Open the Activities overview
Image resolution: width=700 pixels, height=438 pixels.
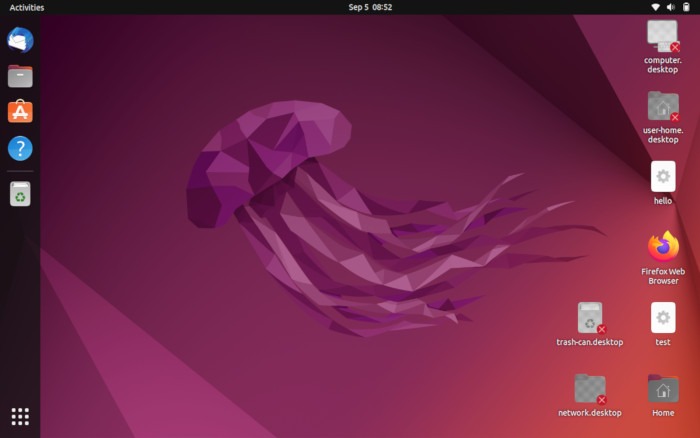[x=27, y=7]
